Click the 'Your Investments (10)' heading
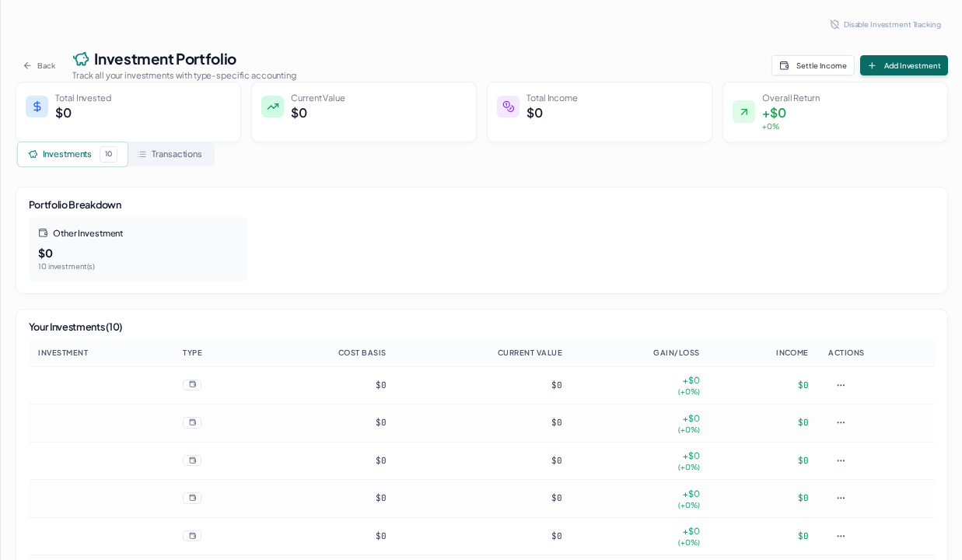 (x=75, y=327)
